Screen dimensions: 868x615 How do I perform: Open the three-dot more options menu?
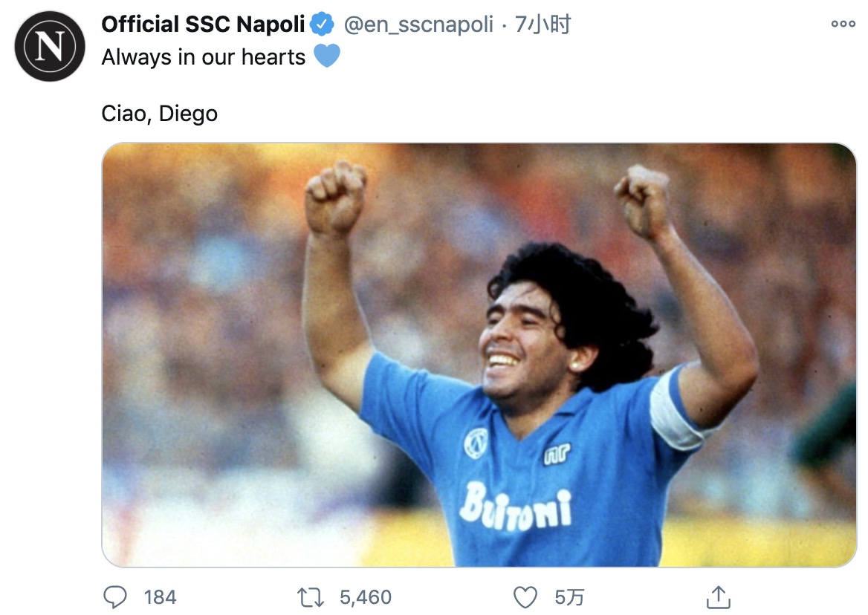(843, 24)
